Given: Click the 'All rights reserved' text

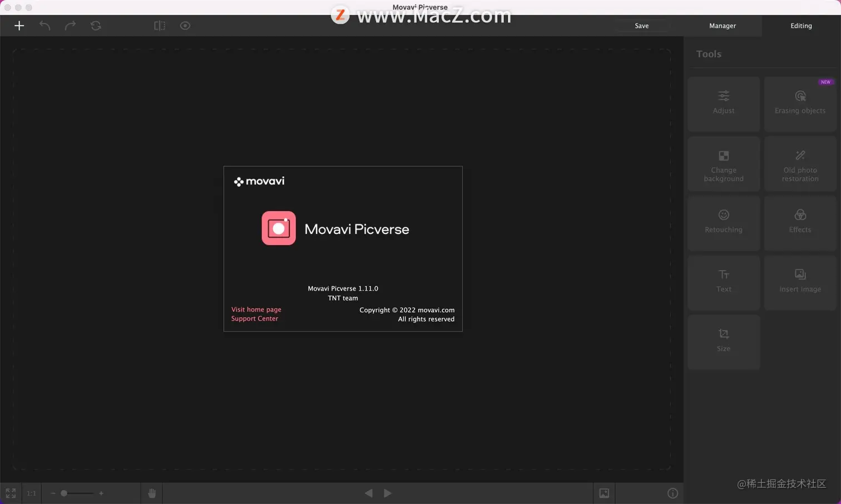Looking at the screenshot, I should click(426, 319).
